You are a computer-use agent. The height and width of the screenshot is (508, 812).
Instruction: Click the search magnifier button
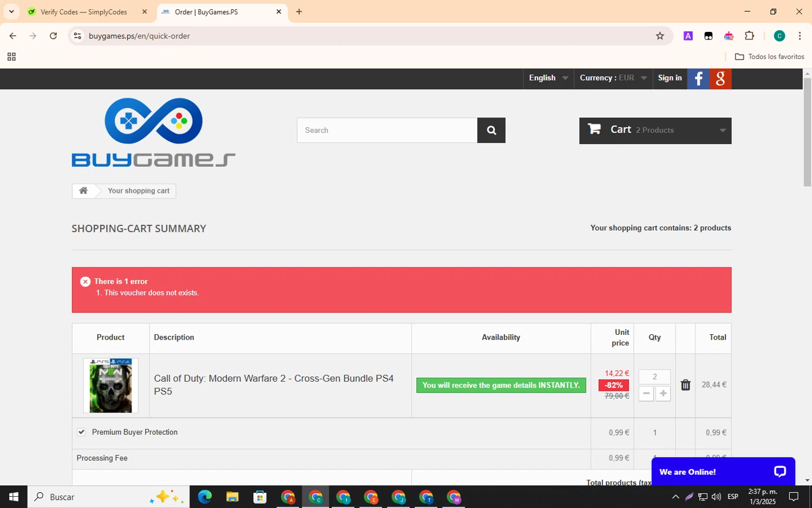491,131
